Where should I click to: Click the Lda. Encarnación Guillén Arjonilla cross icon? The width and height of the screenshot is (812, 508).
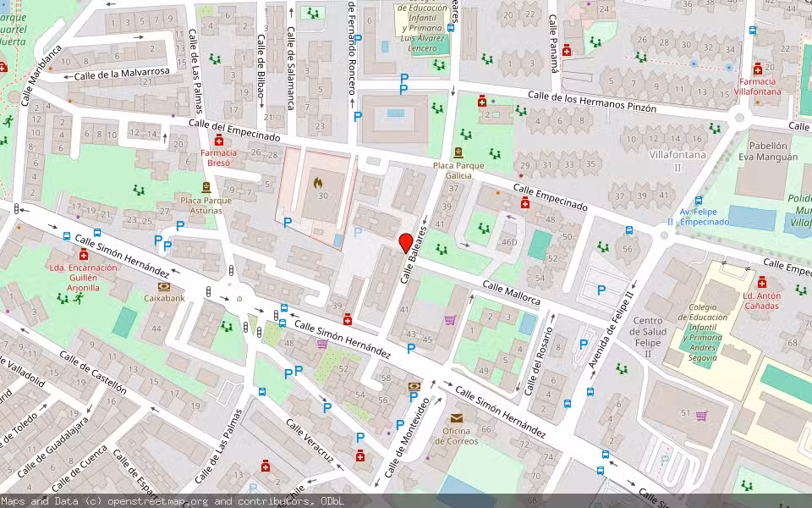(84, 256)
